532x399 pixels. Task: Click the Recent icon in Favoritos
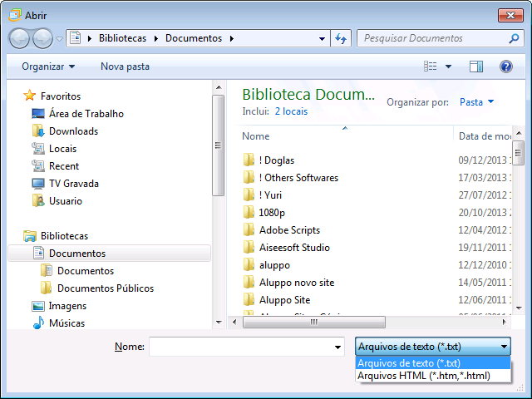(38, 166)
